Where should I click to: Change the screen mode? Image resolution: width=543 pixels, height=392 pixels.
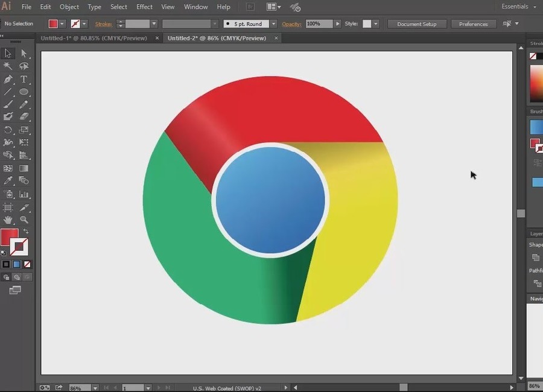[x=15, y=290]
